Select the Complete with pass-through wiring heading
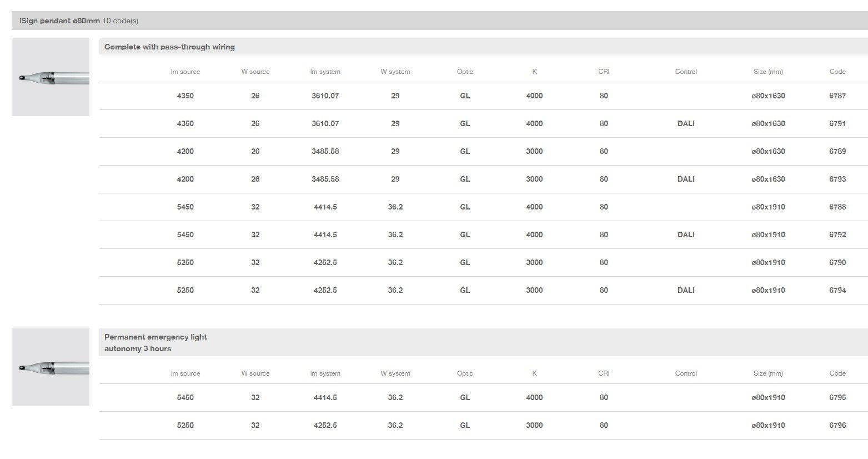Screen dimensions: 868x459 pyautogui.click(x=169, y=47)
